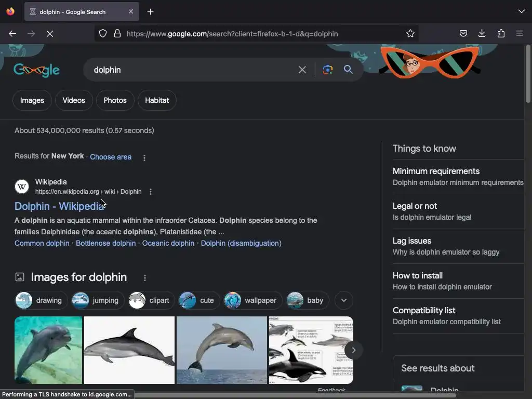This screenshot has width=532, height=399.
Task: Open Dolphin (disambiguation) link
Action: [x=241, y=243]
